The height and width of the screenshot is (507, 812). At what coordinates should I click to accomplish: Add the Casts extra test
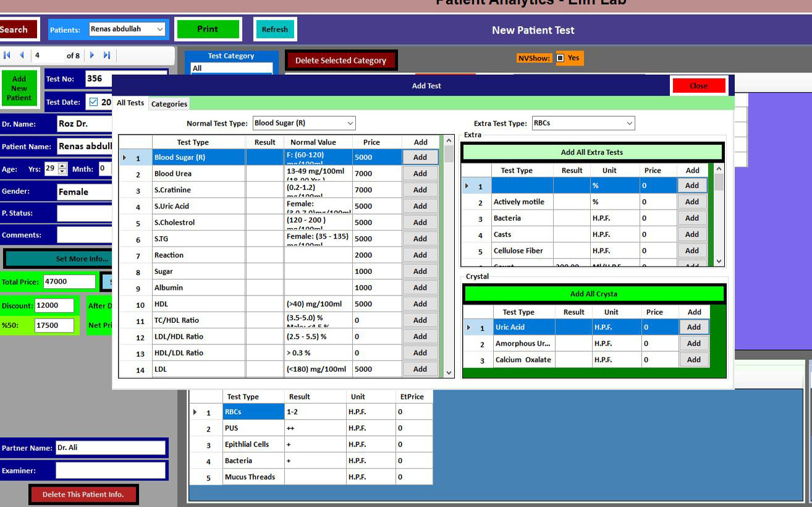pyautogui.click(x=692, y=234)
